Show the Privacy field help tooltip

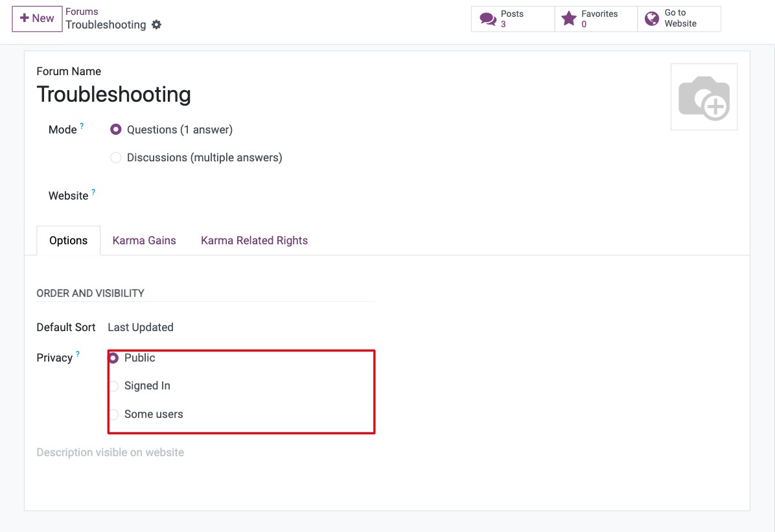tap(78, 354)
